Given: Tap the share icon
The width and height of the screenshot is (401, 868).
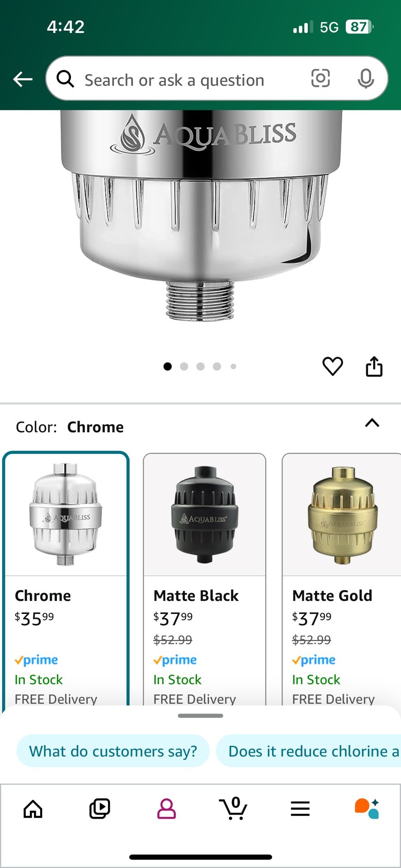Looking at the screenshot, I should pyautogui.click(x=374, y=366).
